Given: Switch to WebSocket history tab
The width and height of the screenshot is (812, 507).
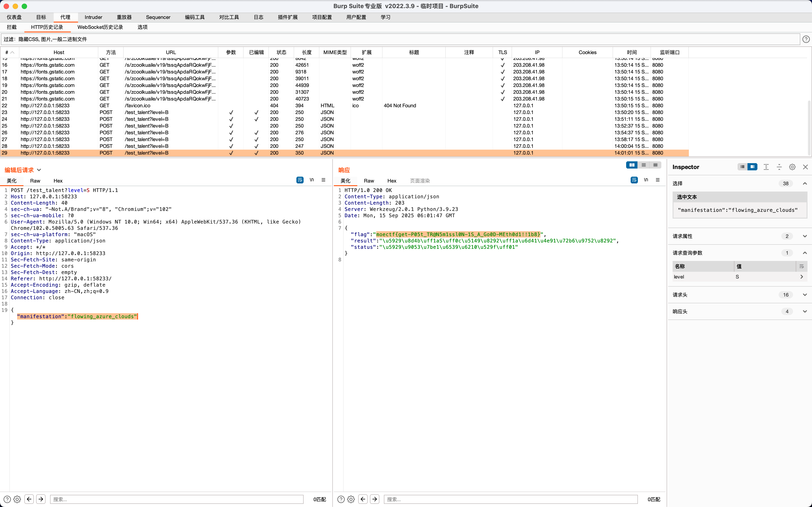Looking at the screenshot, I should click(x=100, y=27).
